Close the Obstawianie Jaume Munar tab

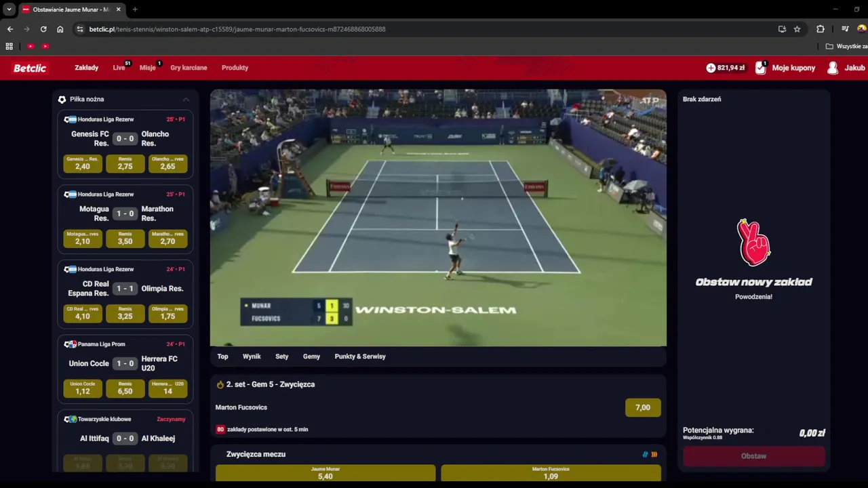(119, 9)
